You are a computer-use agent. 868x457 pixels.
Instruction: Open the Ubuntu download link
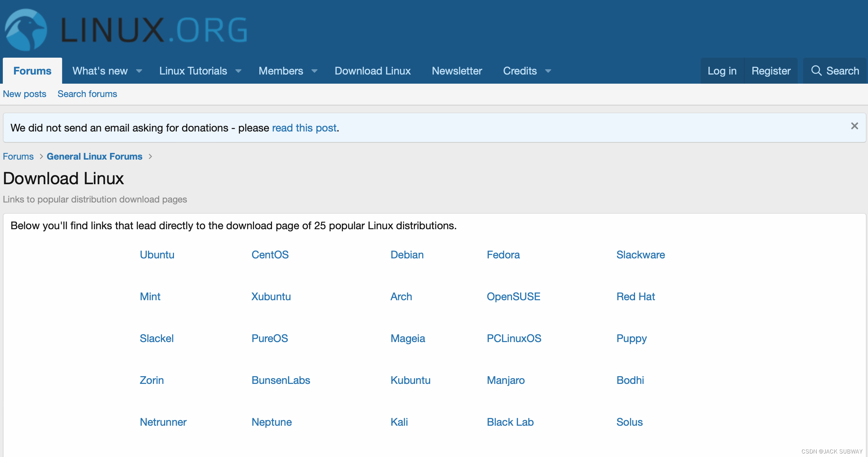(x=157, y=255)
